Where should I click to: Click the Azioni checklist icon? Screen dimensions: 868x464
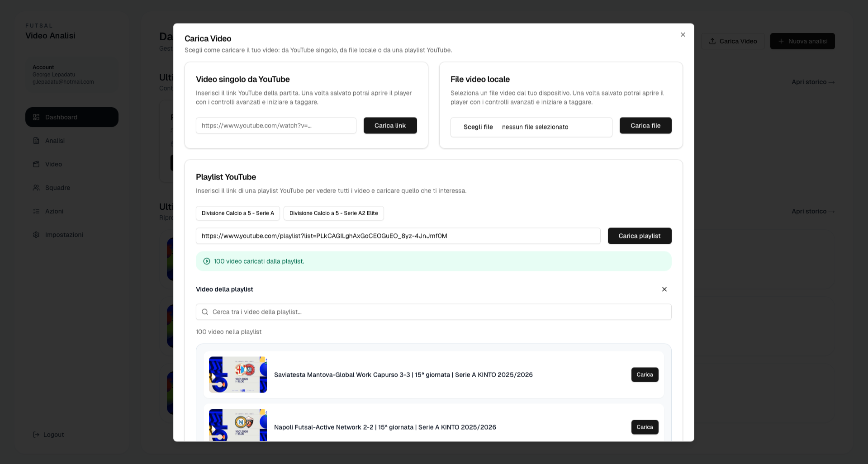click(36, 211)
